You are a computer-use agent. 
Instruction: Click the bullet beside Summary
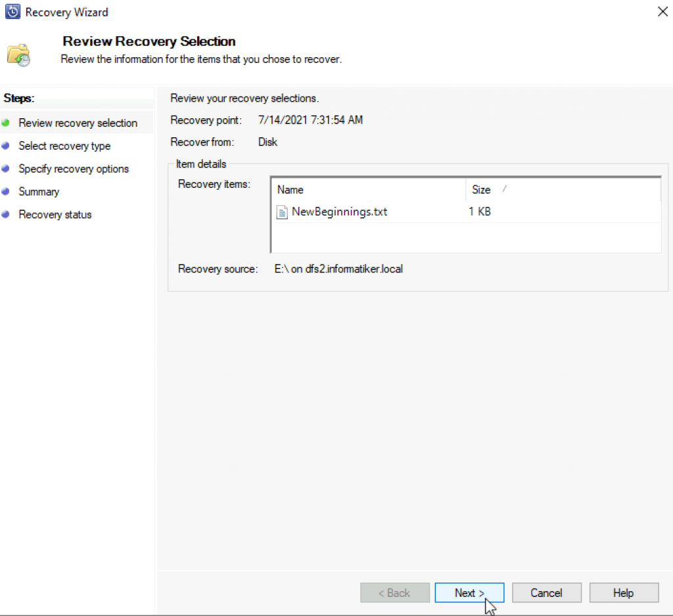click(5, 191)
